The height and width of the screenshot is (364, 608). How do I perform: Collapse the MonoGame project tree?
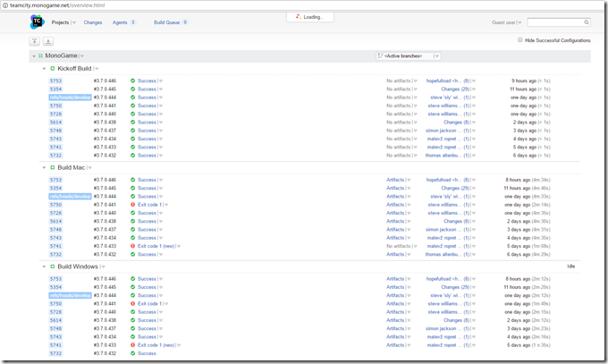32,55
